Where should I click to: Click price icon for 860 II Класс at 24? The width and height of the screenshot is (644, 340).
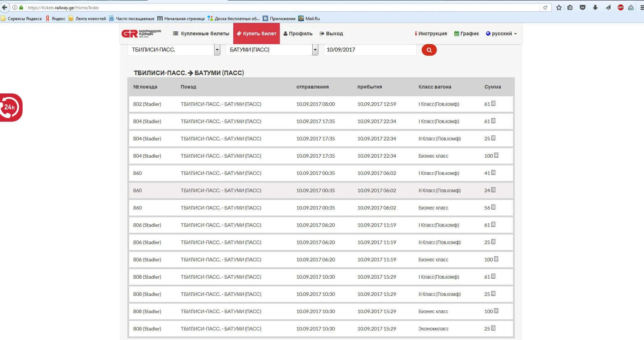493,190
